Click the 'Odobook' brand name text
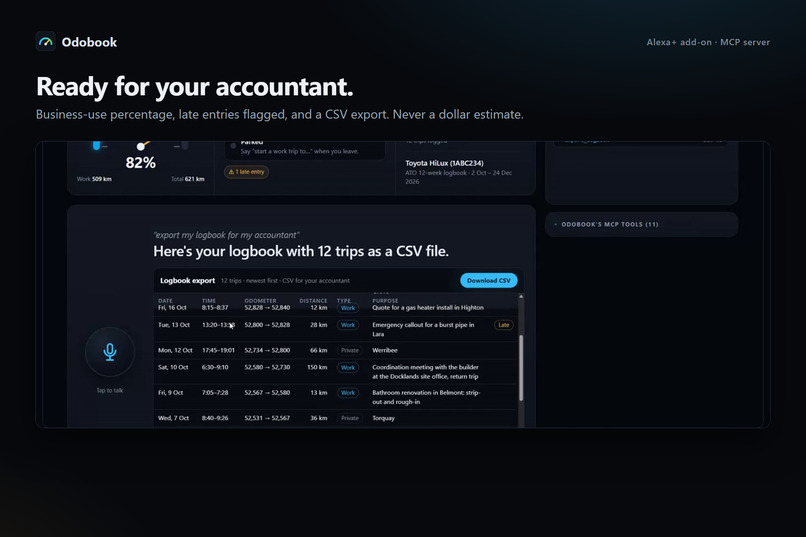Image resolution: width=806 pixels, height=537 pixels. (x=89, y=42)
